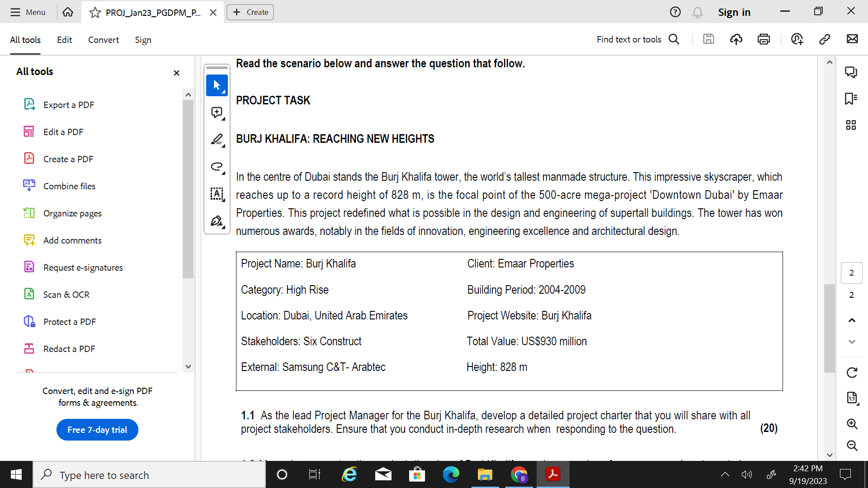Print the PDF document

764,39
